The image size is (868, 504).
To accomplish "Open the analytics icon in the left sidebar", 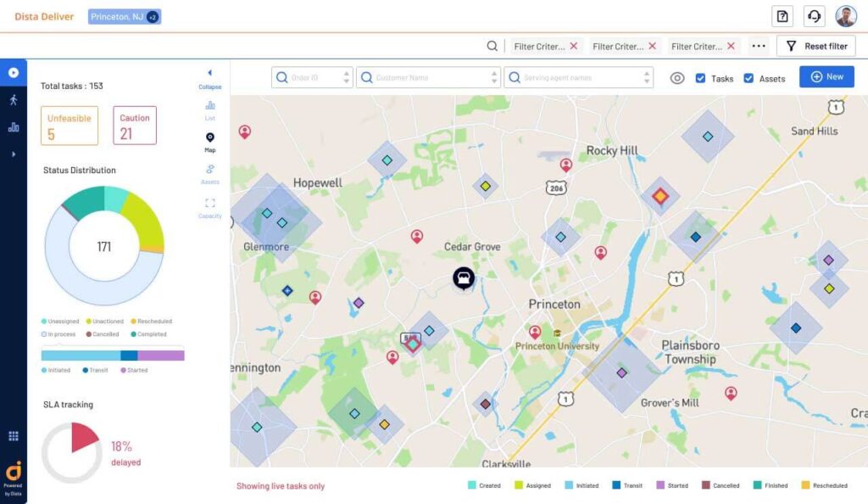I will (12, 128).
